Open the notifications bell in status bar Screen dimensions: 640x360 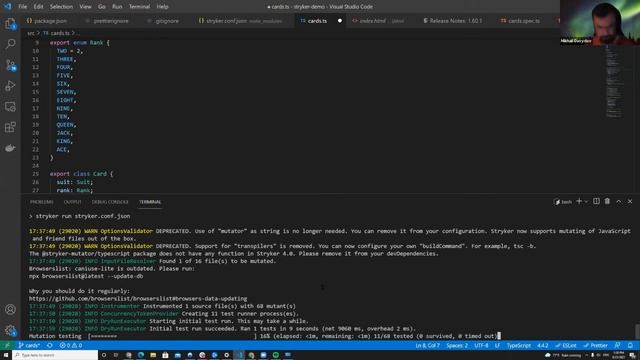[630, 345]
